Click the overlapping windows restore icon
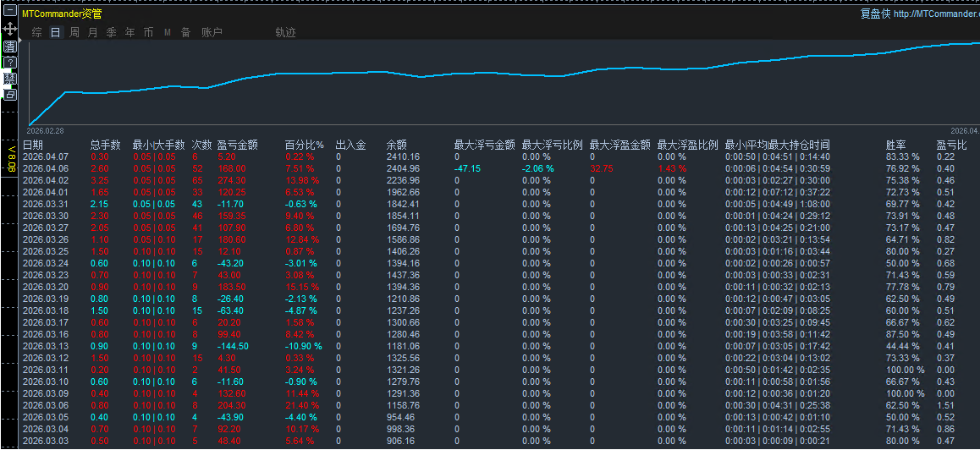The height and width of the screenshot is (450, 980). pos(9,95)
